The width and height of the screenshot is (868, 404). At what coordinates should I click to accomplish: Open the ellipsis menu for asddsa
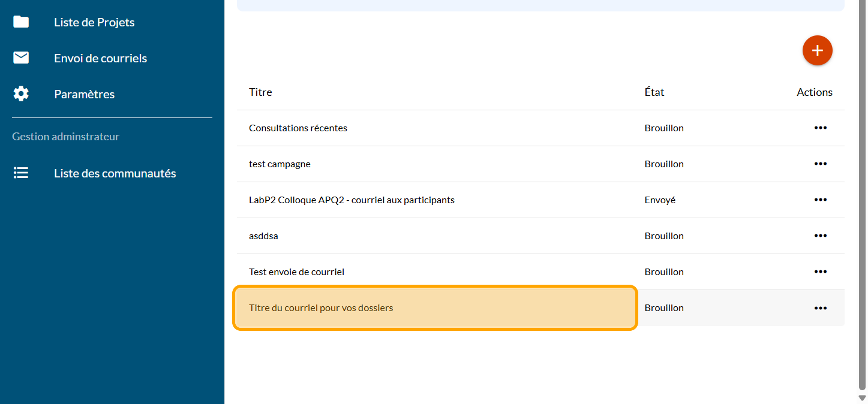pos(820,236)
